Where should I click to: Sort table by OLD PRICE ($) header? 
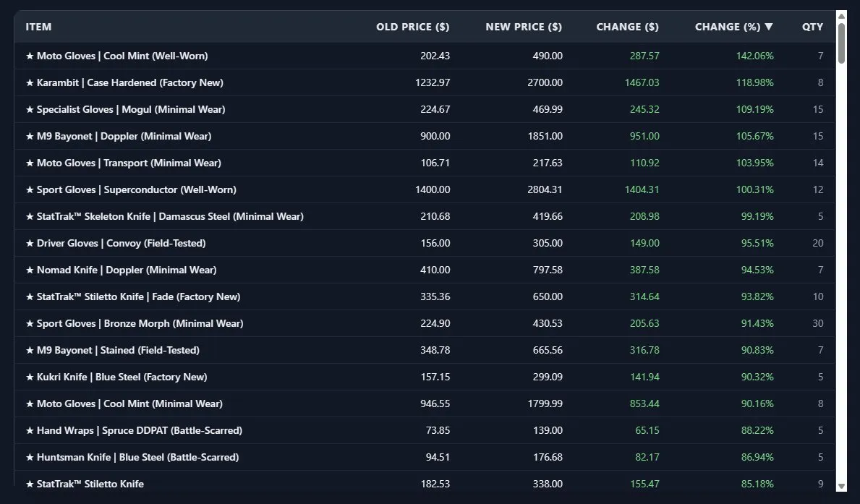click(x=412, y=27)
